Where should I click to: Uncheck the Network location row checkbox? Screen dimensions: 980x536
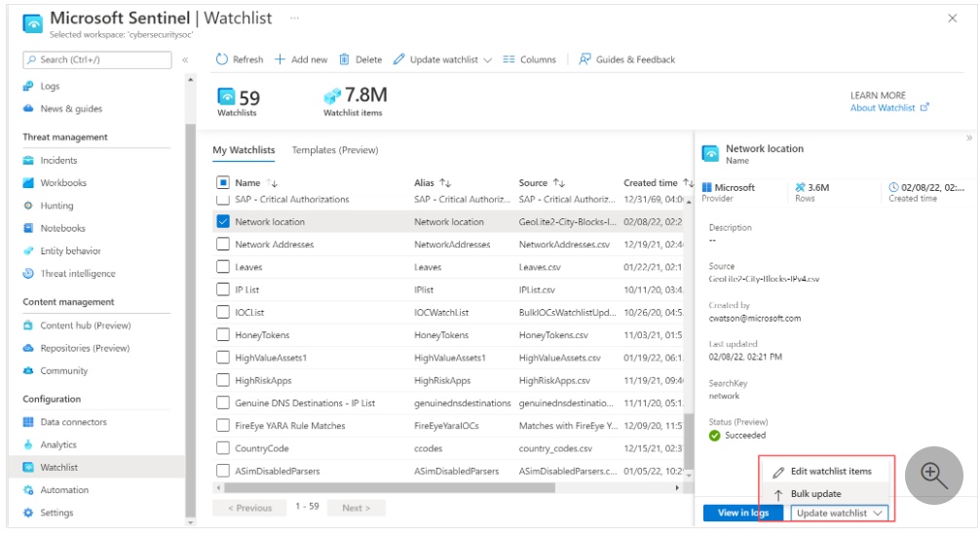(x=222, y=221)
